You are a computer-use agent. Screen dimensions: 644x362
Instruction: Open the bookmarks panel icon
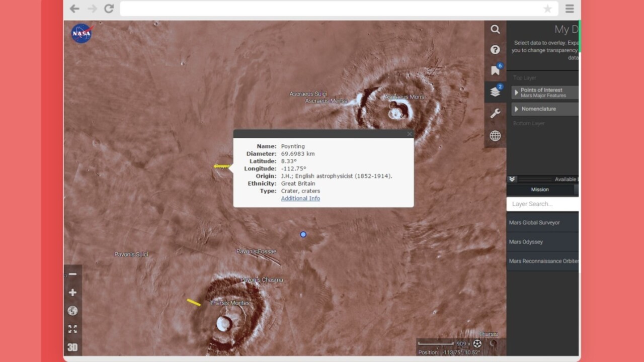point(495,70)
